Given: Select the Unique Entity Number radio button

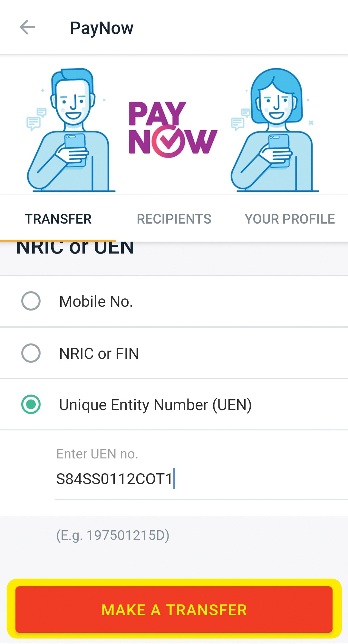Looking at the screenshot, I should (31, 404).
